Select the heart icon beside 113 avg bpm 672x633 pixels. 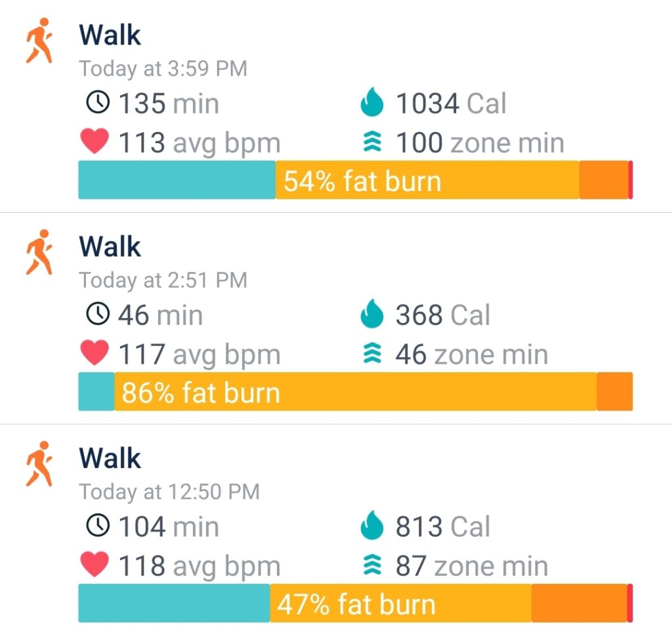tap(94, 142)
